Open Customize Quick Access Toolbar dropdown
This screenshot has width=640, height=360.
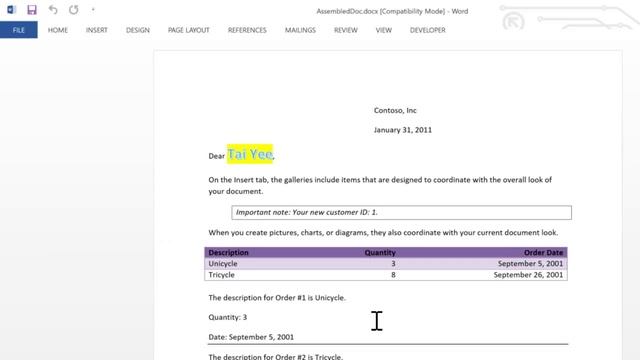[93, 9]
